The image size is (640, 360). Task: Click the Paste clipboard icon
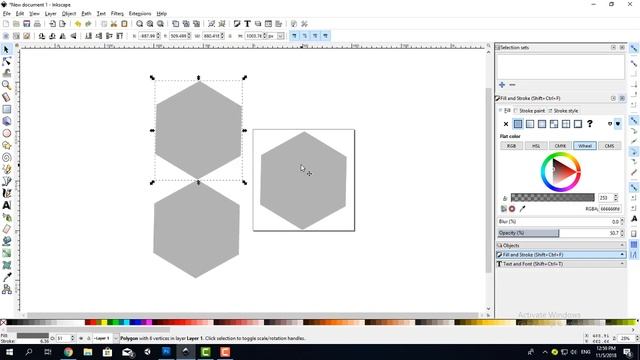click(x=124, y=24)
